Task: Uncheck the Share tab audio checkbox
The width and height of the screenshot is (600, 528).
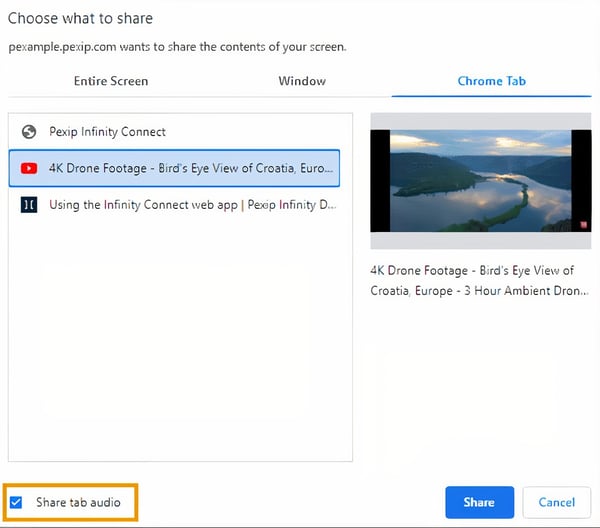Action: click(x=16, y=502)
